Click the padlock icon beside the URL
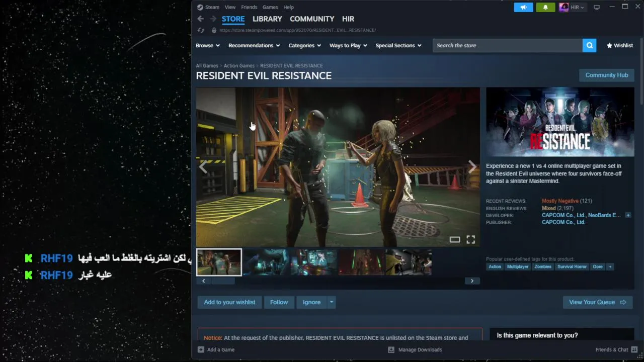The width and height of the screenshot is (644, 362). (x=214, y=30)
